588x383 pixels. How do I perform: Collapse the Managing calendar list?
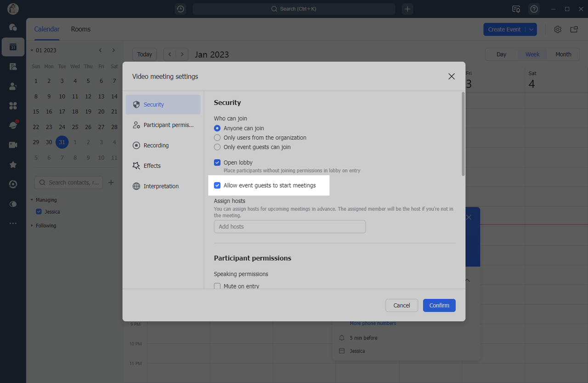[x=32, y=200]
